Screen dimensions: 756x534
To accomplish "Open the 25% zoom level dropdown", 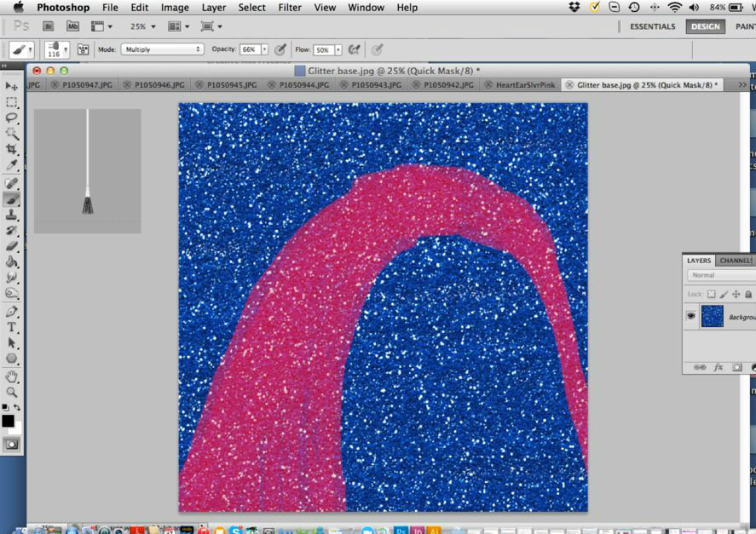I will pos(143,26).
